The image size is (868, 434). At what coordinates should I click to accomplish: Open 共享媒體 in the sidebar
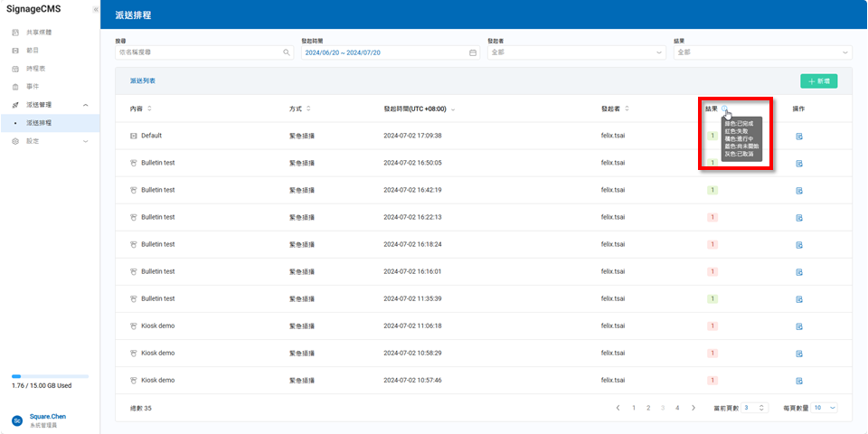tap(39, 33)
